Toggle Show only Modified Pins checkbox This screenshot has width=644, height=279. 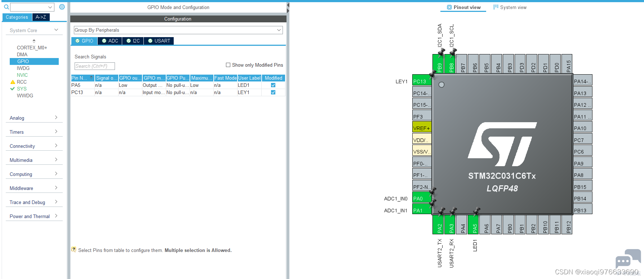(x=228, y=65)
